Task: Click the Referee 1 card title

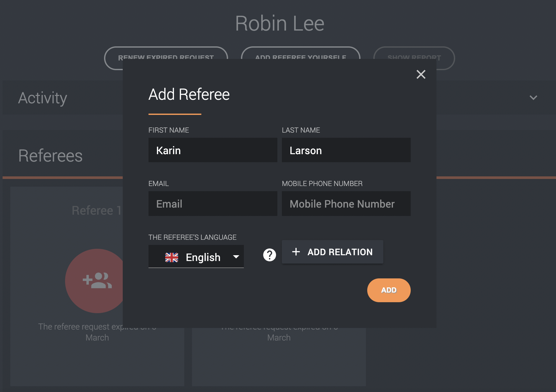Action: 97,210
